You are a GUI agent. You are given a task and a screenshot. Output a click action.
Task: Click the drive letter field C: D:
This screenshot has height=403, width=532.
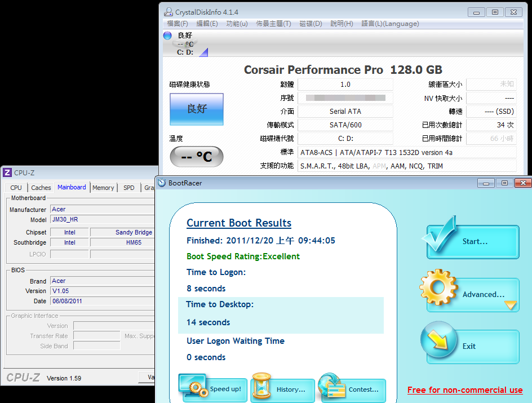coord(345,139)
